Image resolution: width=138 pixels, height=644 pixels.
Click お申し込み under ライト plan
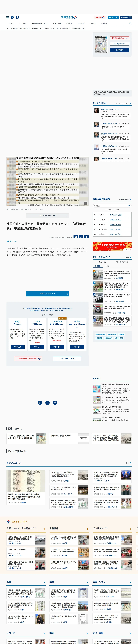(37, 347)
